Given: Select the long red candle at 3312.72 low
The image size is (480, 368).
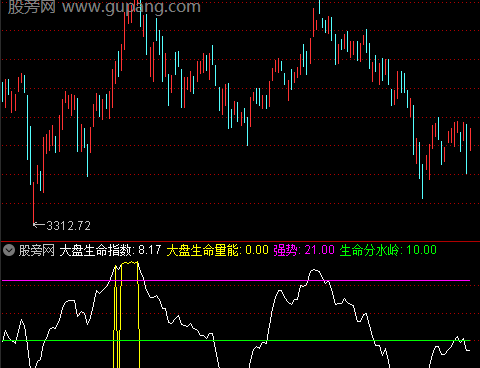Looking at the screenshot, I should point(33,203).
